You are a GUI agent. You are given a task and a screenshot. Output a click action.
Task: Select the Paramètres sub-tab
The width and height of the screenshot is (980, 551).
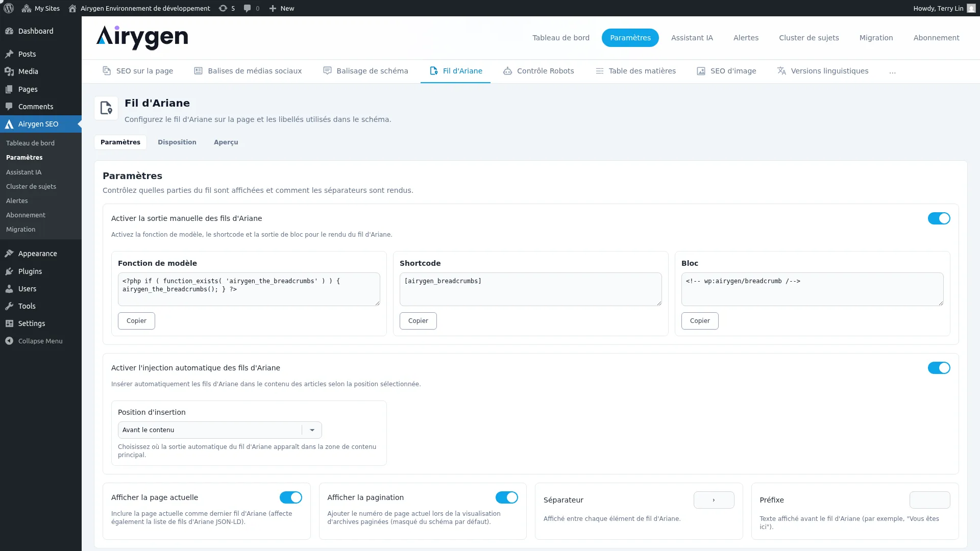click(120, 142)
